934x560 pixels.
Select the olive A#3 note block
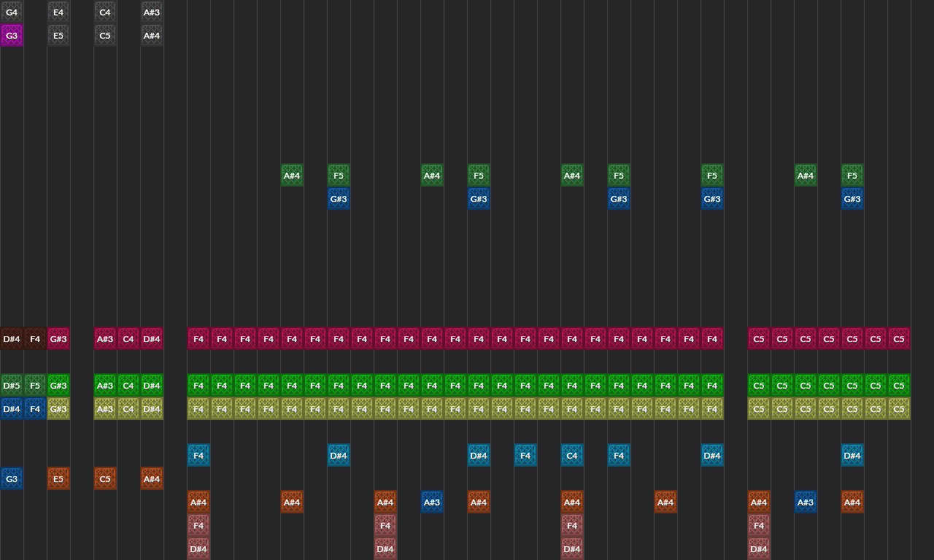click(x=105, y=409)
